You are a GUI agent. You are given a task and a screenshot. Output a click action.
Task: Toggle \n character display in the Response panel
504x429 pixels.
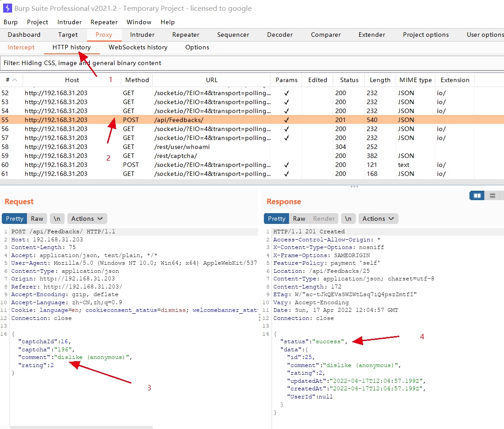348,219
